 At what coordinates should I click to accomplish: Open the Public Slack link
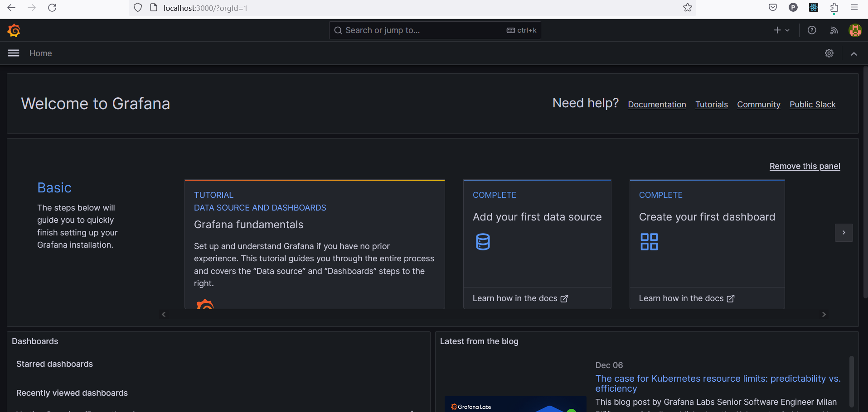click(813, 105)
